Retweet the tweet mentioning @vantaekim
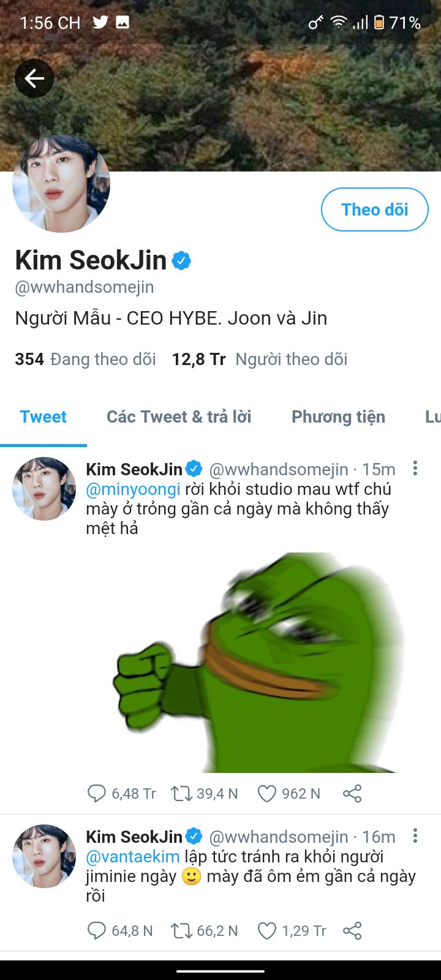Image resolution: width=441 pixels, height=980 pixels. pos(181,931)
